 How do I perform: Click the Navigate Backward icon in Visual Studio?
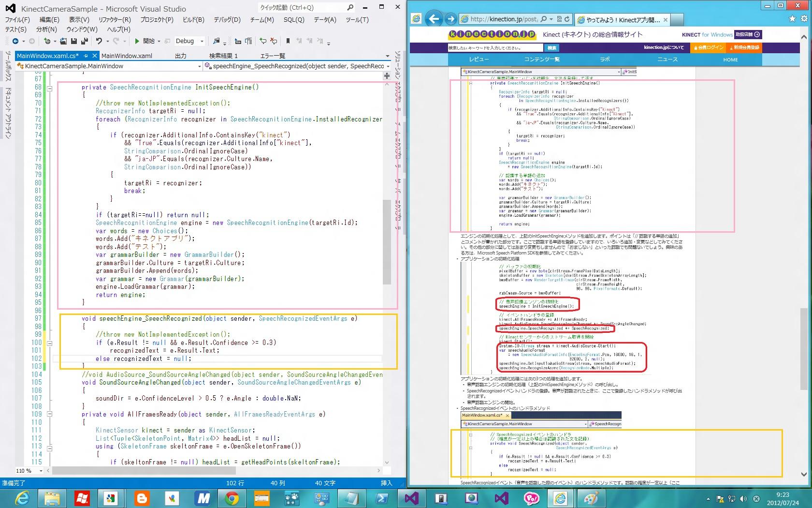click(15, 41)
